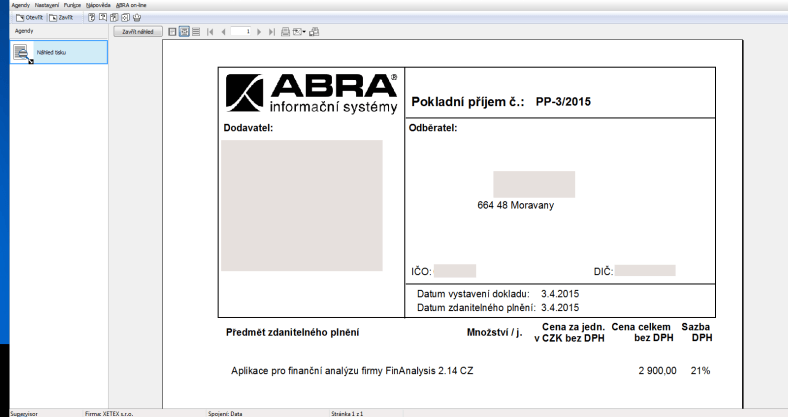This screenshot has height=417, width=788.
Task: Click second toolbar icon after Zavřít
Action: tap(103, 18)
